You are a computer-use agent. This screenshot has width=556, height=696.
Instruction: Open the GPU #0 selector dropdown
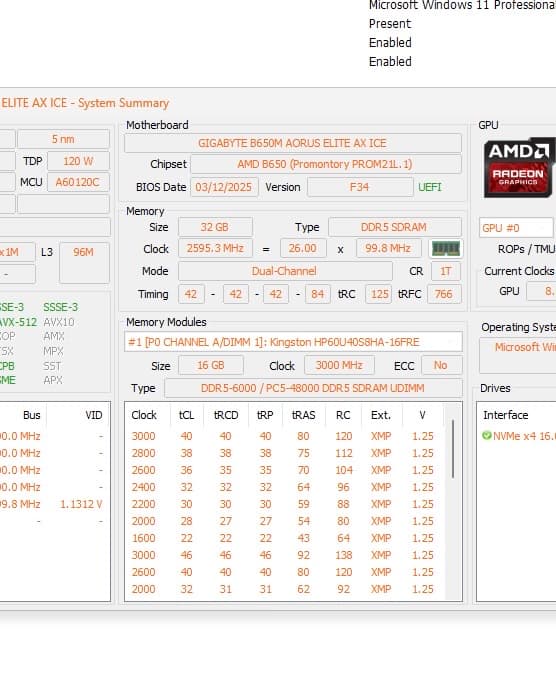click(516, 228)
